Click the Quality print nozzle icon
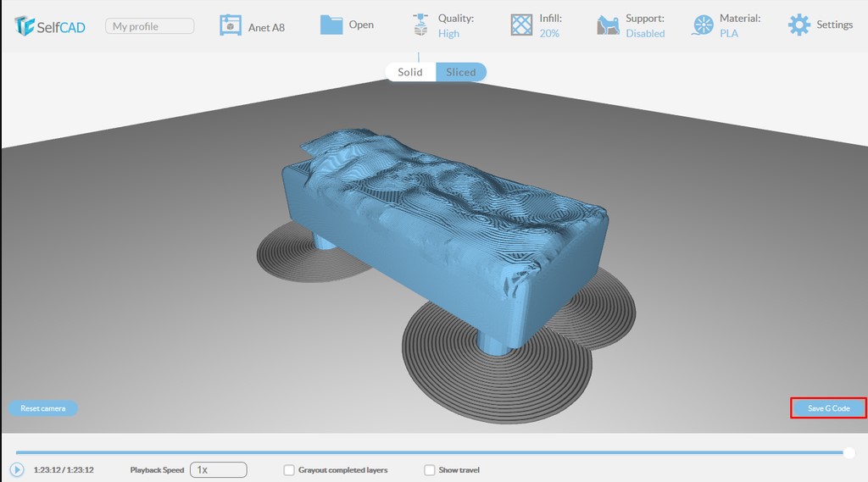 [420, 25]
